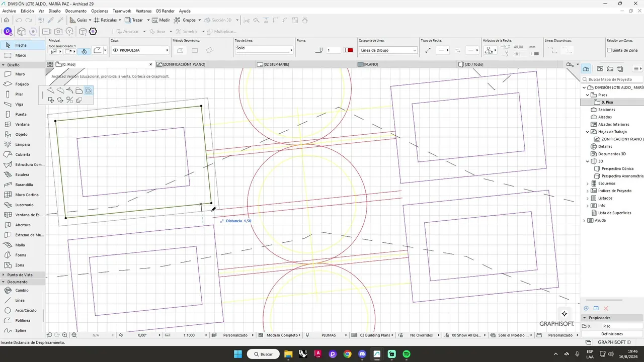The width and height of the screenshot is (644, 362).
Task: Open the Categoría de Línea dropdown
Action: pyautogui.click(x=388, y=50)
